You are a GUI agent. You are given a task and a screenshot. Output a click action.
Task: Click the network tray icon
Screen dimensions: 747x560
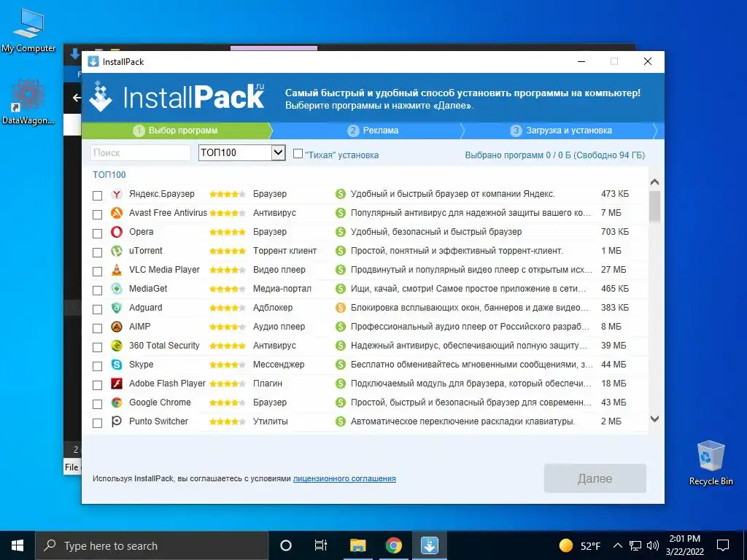coord(635,545)
